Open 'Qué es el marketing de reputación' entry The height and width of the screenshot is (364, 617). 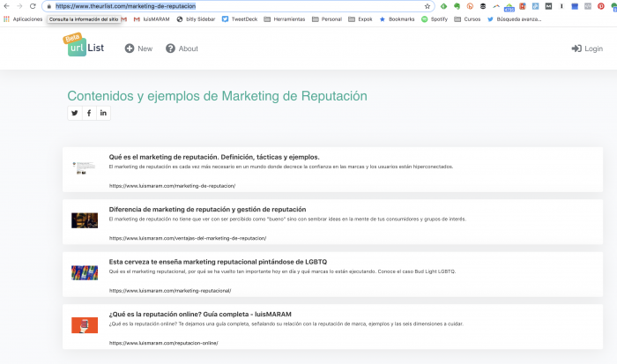(214, 157)
